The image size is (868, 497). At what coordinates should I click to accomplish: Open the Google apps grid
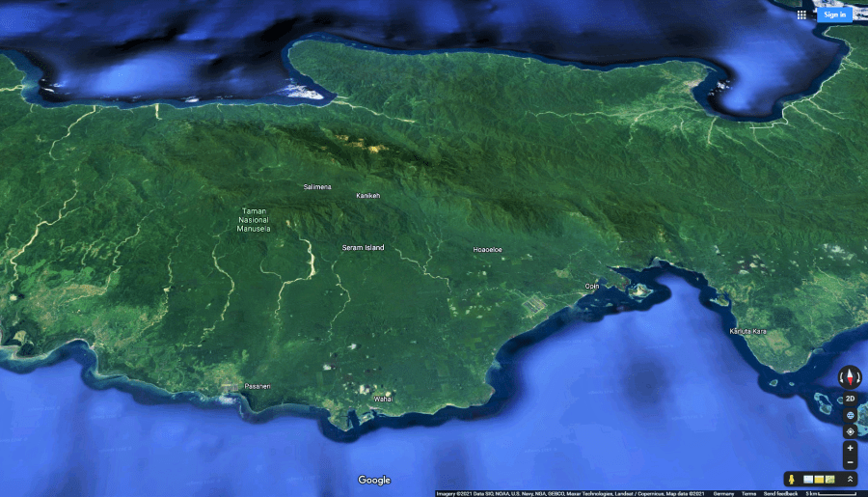[x=801, y=14]
